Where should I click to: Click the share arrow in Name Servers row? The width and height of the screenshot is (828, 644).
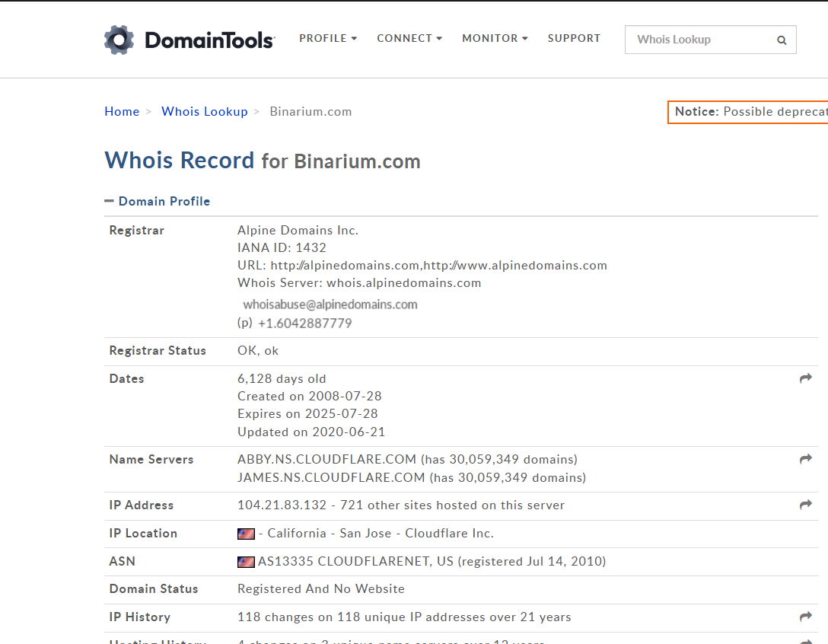[805, 459]
